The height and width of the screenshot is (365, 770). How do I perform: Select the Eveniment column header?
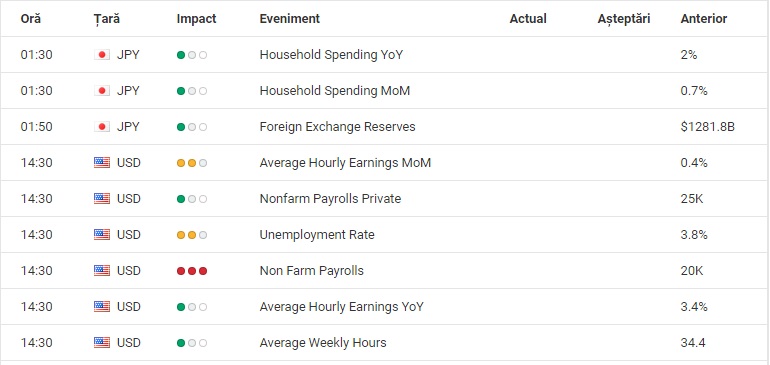pos(290,19)
